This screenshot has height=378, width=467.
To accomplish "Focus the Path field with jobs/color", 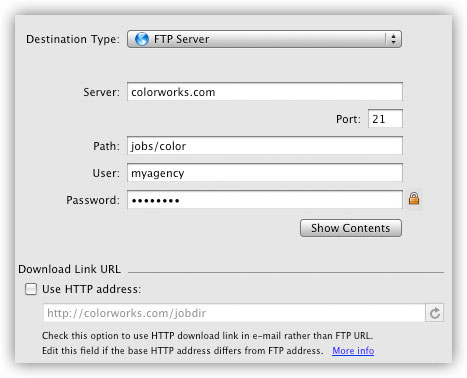I will (x=265, y=146).
